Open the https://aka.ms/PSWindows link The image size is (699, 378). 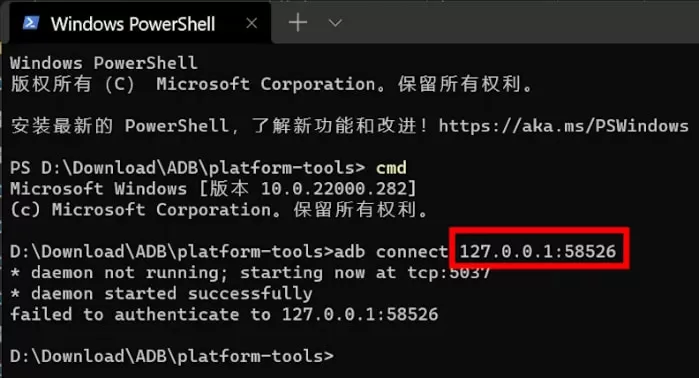point(563,126)
